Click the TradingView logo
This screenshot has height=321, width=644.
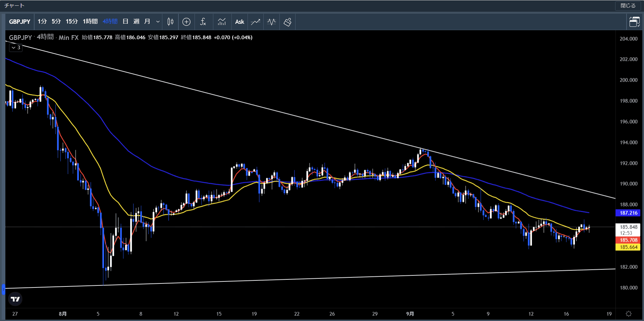pos(15,299)
